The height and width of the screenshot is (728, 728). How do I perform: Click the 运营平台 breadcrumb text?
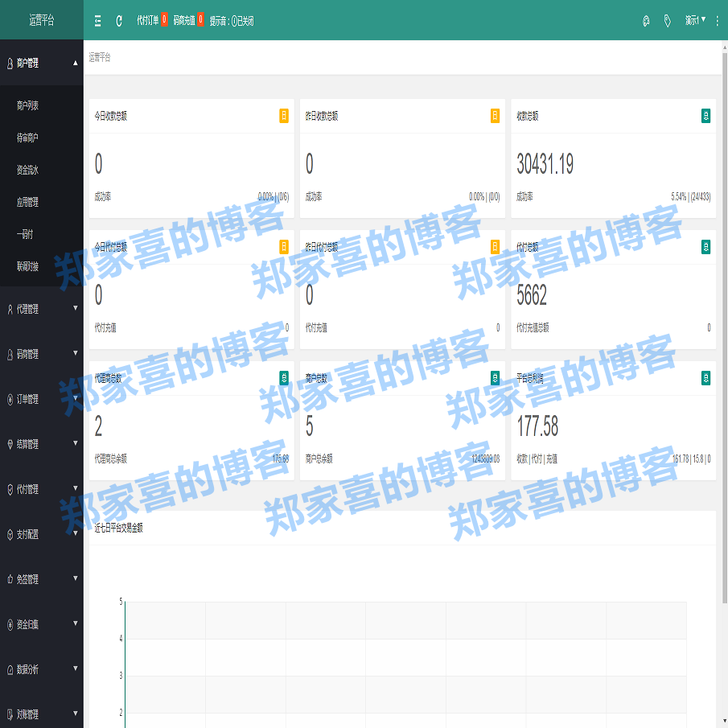pyautogui.click(x=98, y=58)
